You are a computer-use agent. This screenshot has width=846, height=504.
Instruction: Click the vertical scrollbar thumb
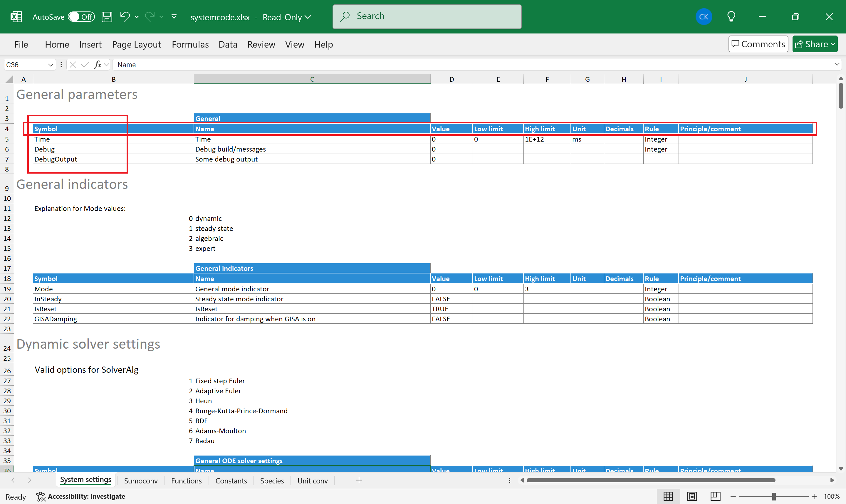click(841, 95)
